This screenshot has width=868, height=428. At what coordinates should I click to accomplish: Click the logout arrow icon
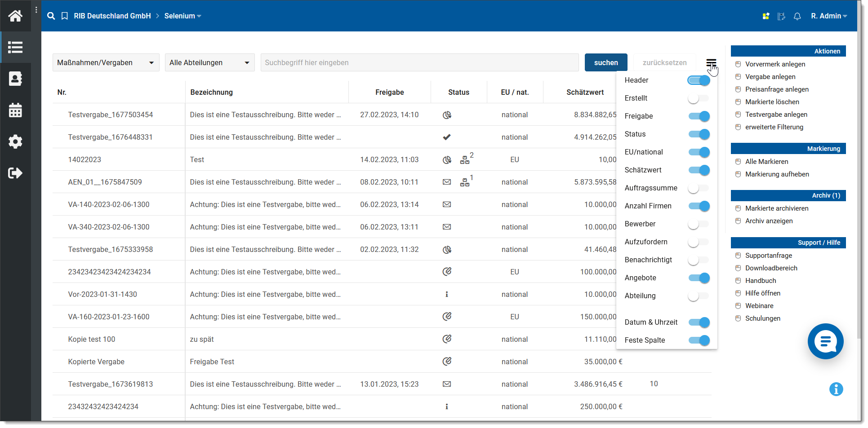[15, 173]
